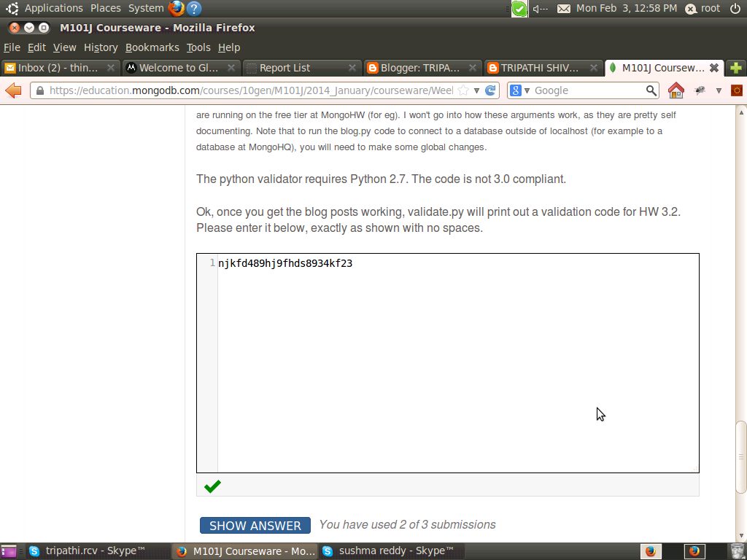This screenshot has width=747, height=560.
Task: Click the orange addon icon at toolbar end
Action: click(737, 90)
